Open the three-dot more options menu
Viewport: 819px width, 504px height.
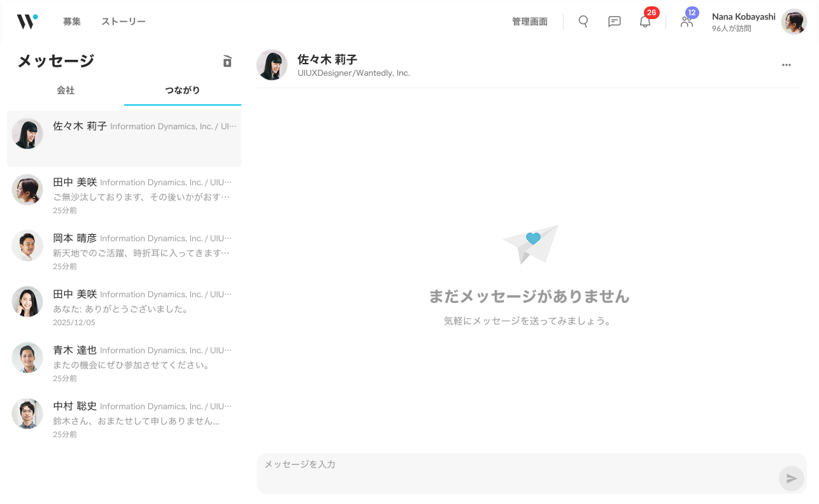(x=786, y=65)
